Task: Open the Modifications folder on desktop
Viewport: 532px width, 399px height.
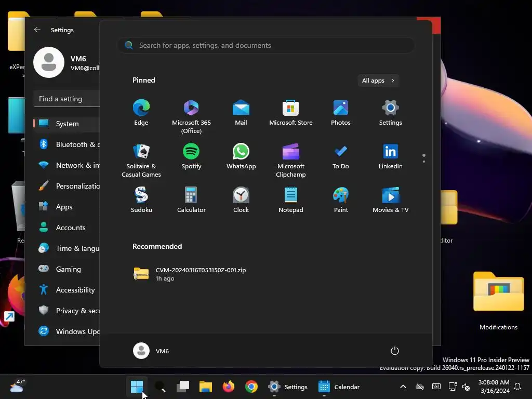Action: click(x=498, y=300)
